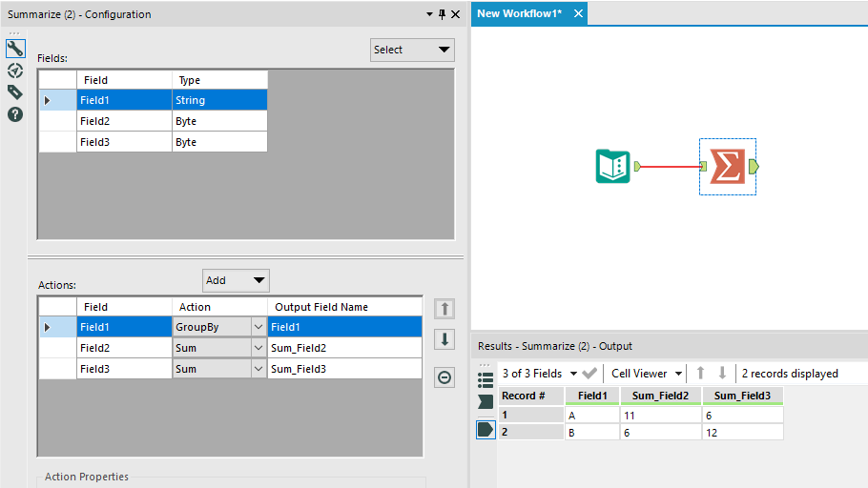Select Field1 row in Fields list
The height and width of the screenshot is (488, 868).
coord(154,100)
